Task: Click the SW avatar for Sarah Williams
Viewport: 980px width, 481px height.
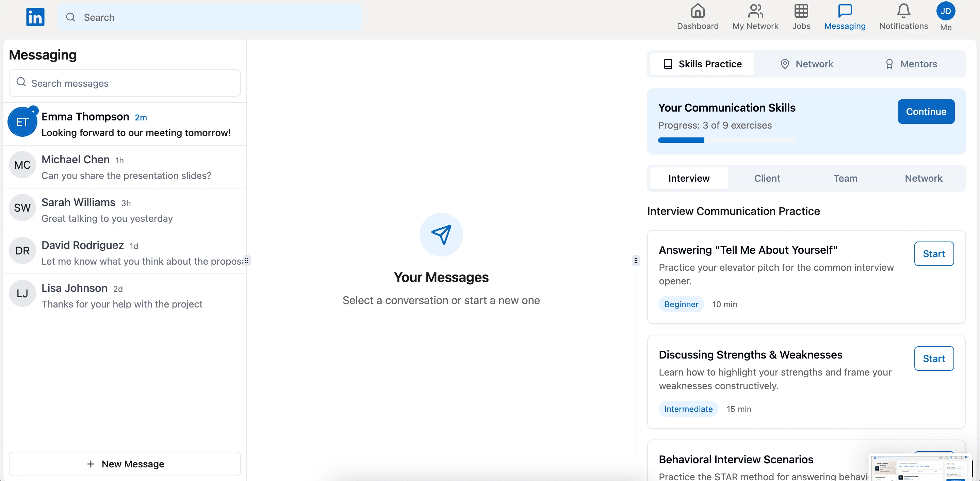Action: (x=22, y=208)
